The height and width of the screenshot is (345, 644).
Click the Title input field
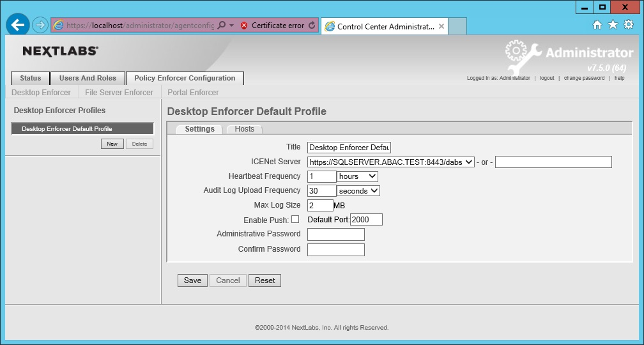pos(349,148)
